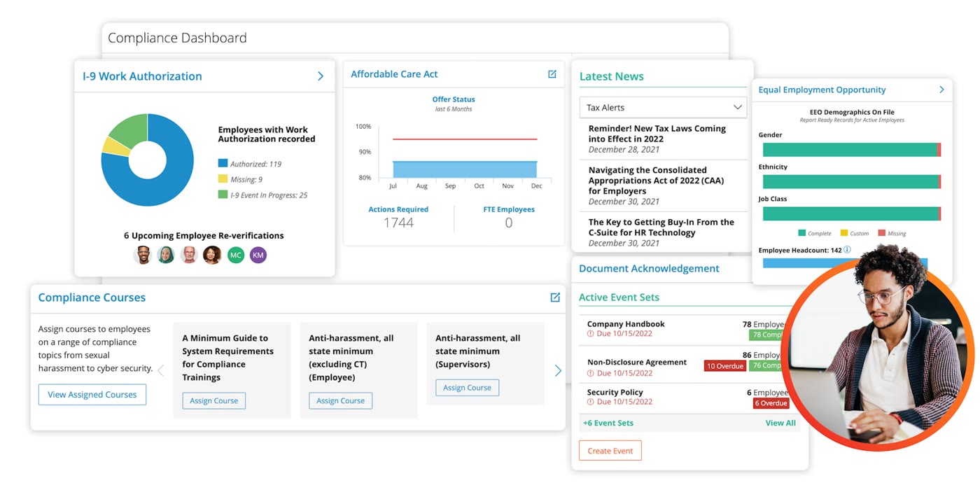Click Active Event Sets heading

(x=619, y=297)
